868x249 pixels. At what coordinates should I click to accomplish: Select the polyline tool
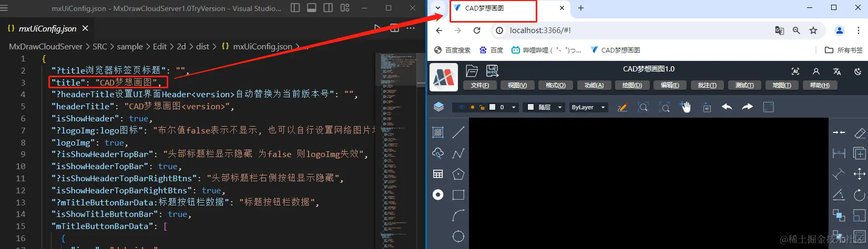(x=458, y=153)
